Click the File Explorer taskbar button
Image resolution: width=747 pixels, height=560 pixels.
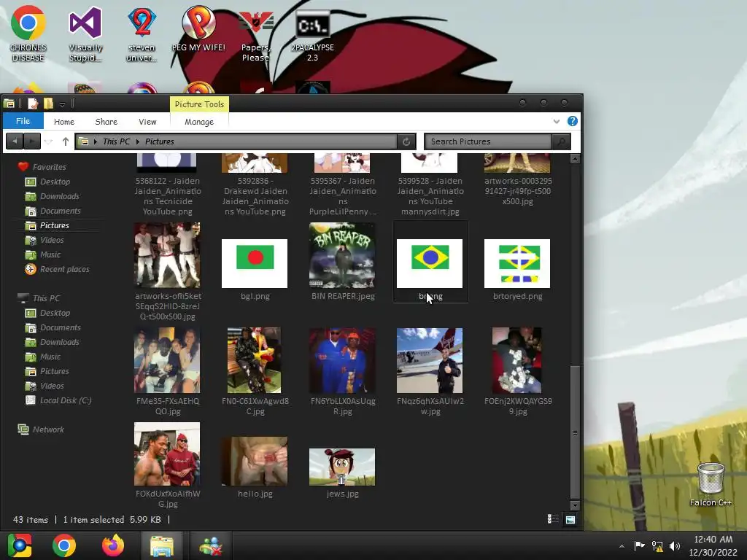(x=162, y=545)
